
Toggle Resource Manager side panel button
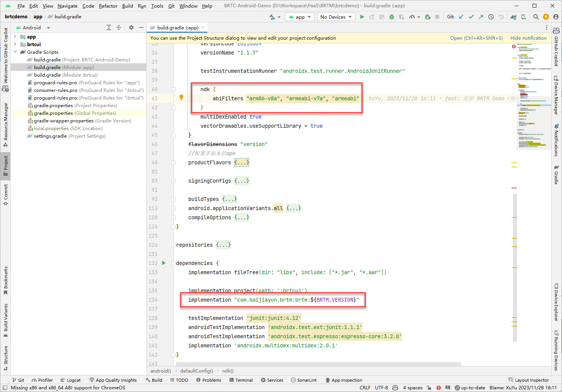(5, 125)
